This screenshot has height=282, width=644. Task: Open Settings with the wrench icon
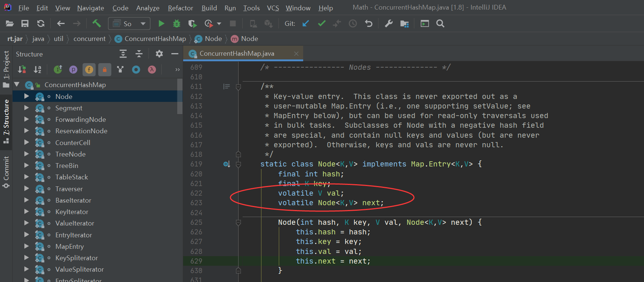tap(388, 24)
